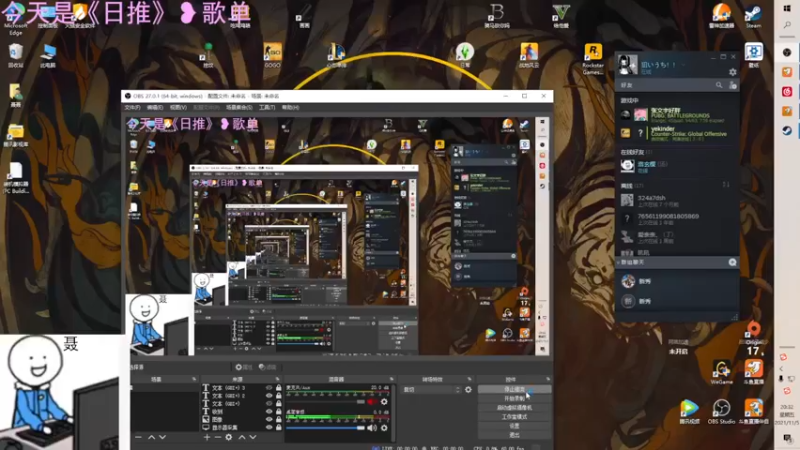Collapse the 在线好友 friends section
Screen dimensions: 800x450
(x=636, y=152)
